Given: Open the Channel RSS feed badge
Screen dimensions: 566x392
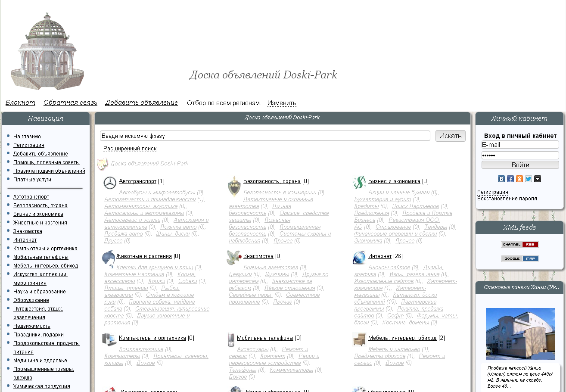Looking at the screenshot, I should tap(520, 244).
